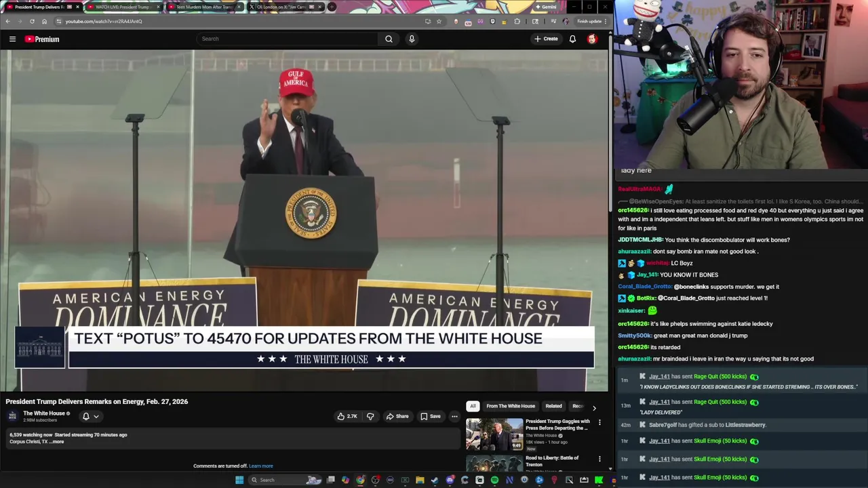868x488 pixels.
Task: Click chat username Coral_Blade_Grotto
Action: pos(645,287)
